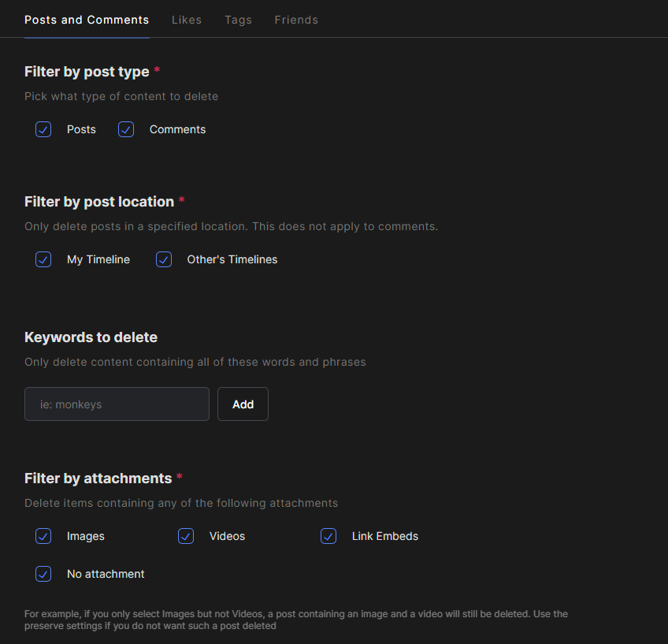This screenshot has height=644, width=668.
Task: Go to the Friends tab
Action: (296, 20)
